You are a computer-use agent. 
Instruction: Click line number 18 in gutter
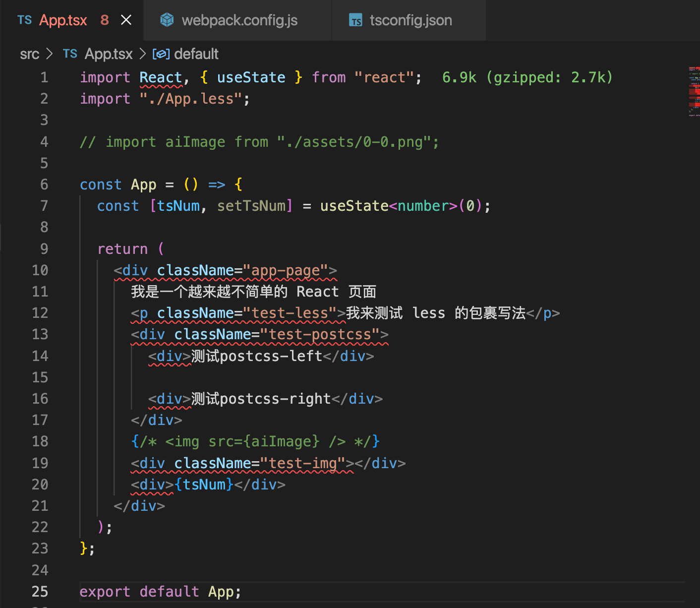(x=40, y=441)
